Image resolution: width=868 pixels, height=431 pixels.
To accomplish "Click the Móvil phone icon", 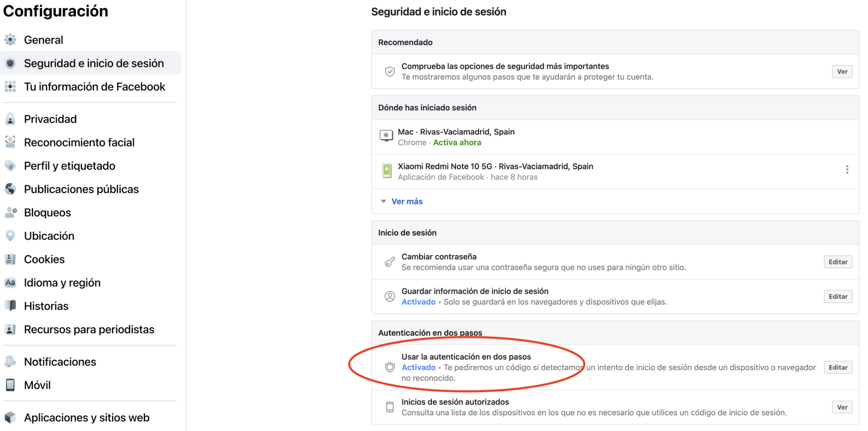I will (10, 385).
